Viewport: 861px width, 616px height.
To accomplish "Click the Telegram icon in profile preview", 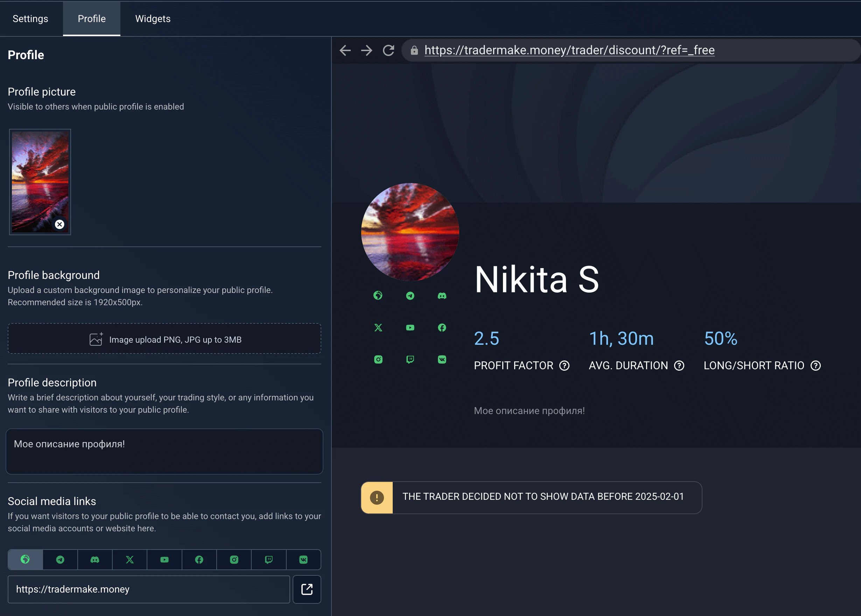I will coord(410,295).
